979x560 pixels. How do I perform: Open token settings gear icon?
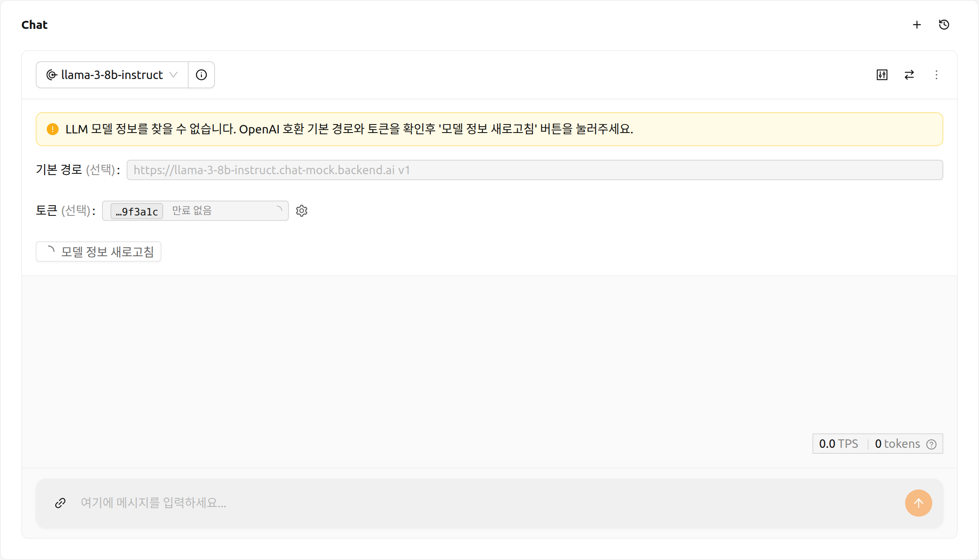click(302, 211)
